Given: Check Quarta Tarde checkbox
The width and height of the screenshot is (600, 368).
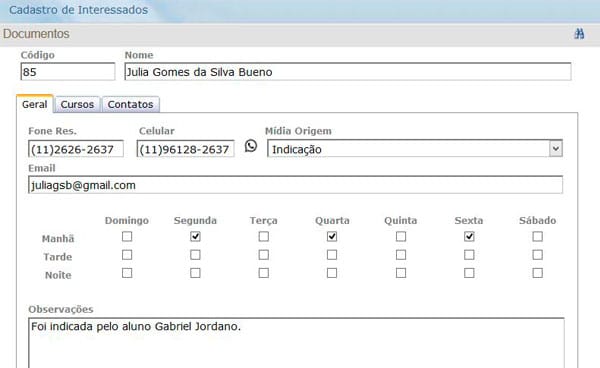Looking at the screenshot, I should click(x=332, y=255).
